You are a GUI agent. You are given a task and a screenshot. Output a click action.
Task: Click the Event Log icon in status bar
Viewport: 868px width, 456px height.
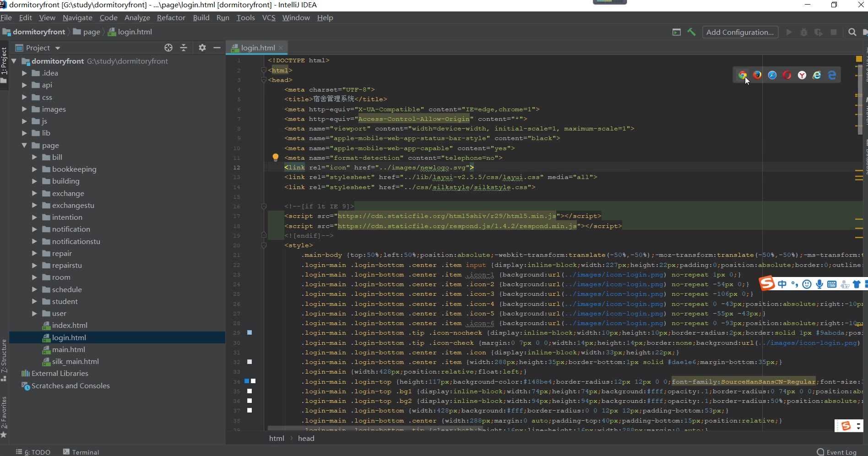(x=820, y=452)
